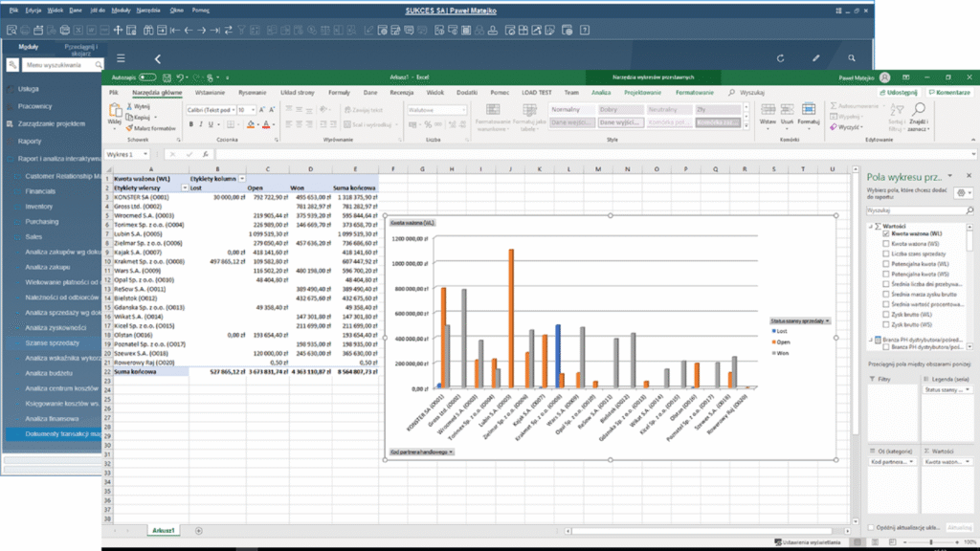
Task: Open the number format dropdown Walutowe
Action: coord(463,110)
